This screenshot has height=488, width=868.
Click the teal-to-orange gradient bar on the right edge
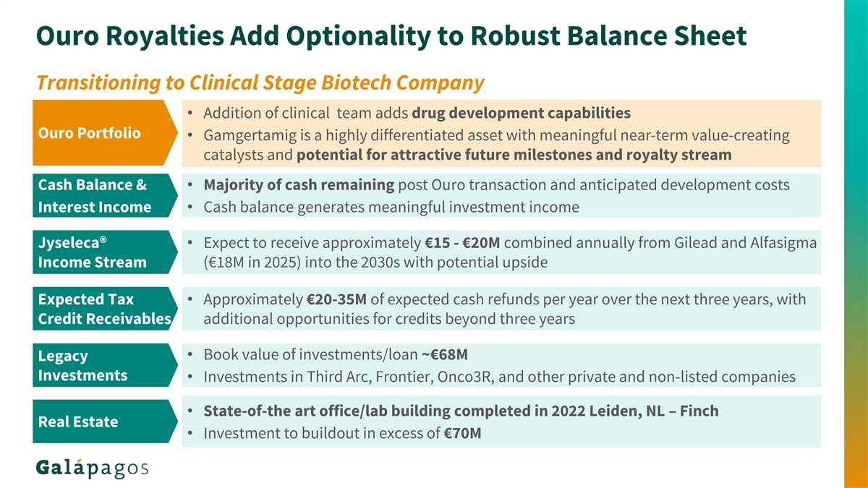(x=855, y=244)
